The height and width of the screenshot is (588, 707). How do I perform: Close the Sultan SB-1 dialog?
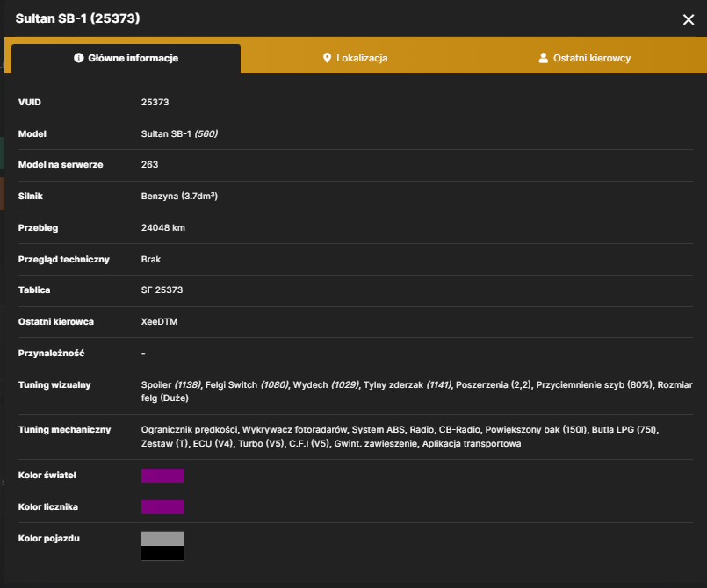pyautogui.click(x=688, y=19)
